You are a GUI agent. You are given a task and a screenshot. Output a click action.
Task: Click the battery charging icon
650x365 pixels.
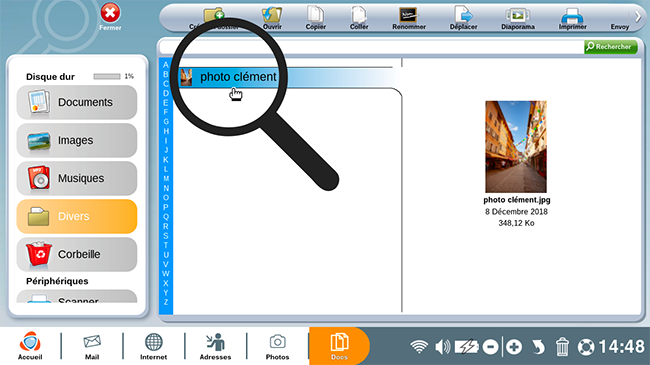pyautogui.click(x=466, y=347)
